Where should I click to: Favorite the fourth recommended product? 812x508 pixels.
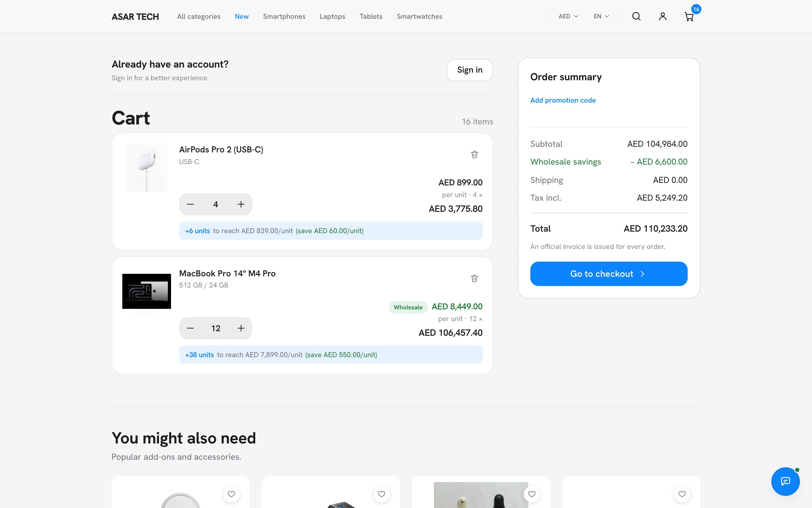(x=682, y=494)
